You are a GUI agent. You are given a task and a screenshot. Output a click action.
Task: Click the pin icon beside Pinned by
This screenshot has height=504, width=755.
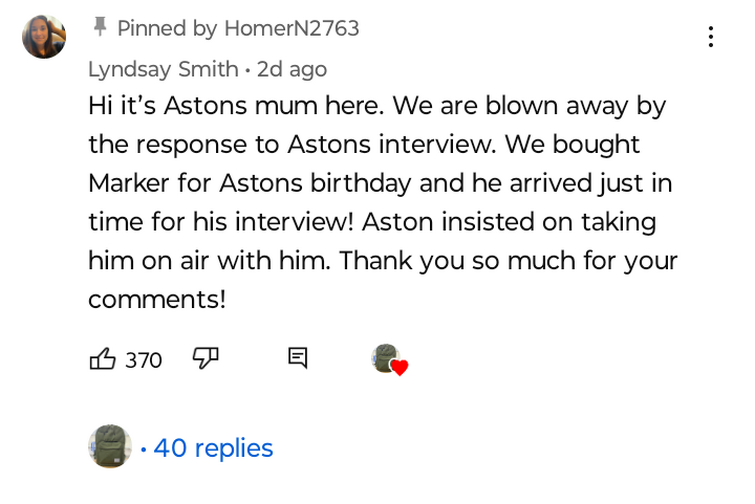pos(99,27)
